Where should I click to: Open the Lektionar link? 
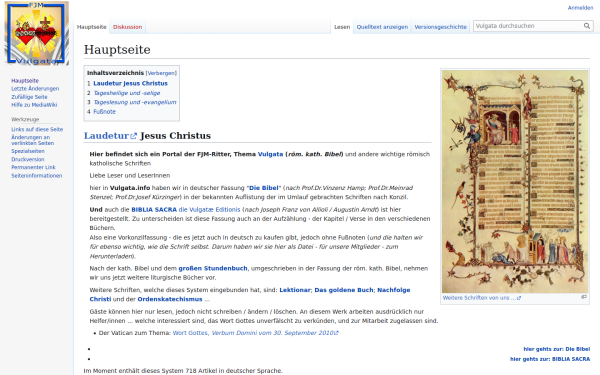coord(295,290)
